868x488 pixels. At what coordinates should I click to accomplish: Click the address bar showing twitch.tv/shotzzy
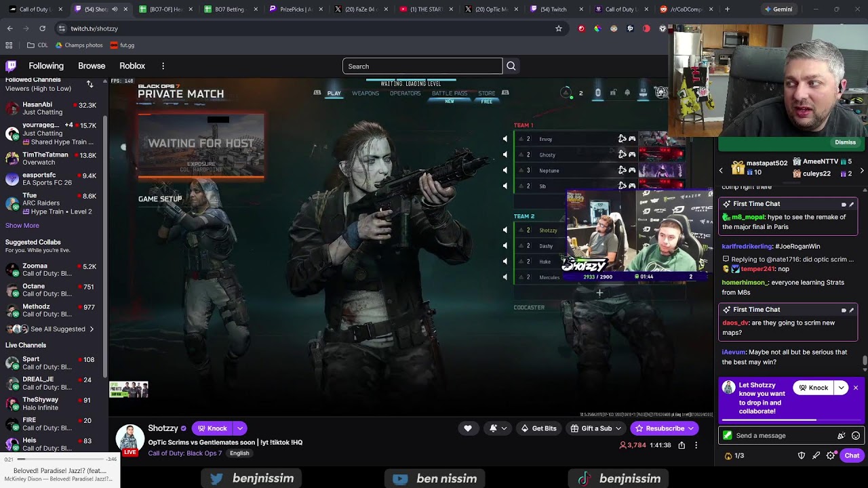[305, 28]
